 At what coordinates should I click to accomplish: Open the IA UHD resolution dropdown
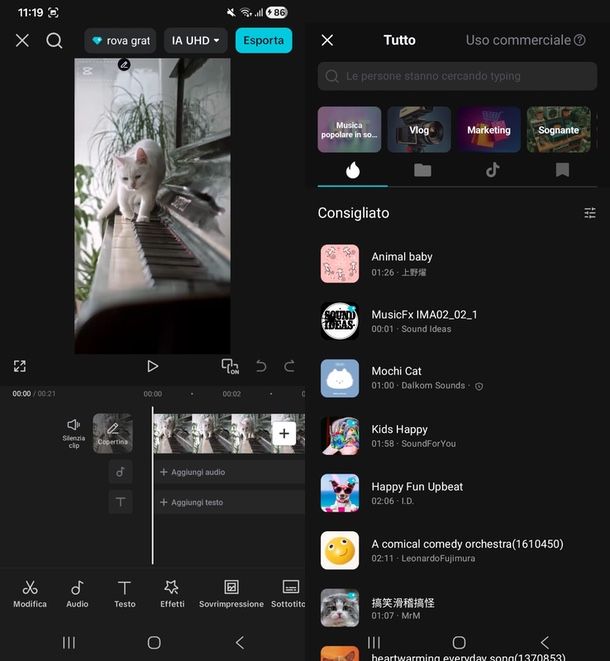[x=196, y=40]
